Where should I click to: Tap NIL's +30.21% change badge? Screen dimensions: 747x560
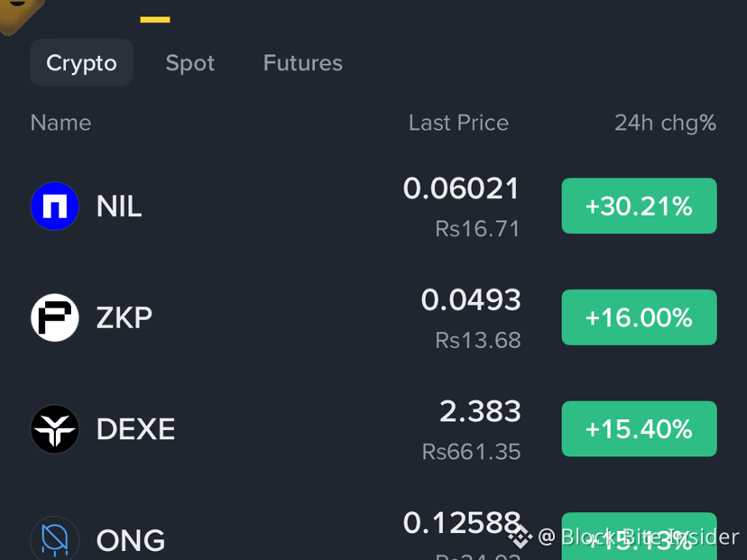click(640, 206)
